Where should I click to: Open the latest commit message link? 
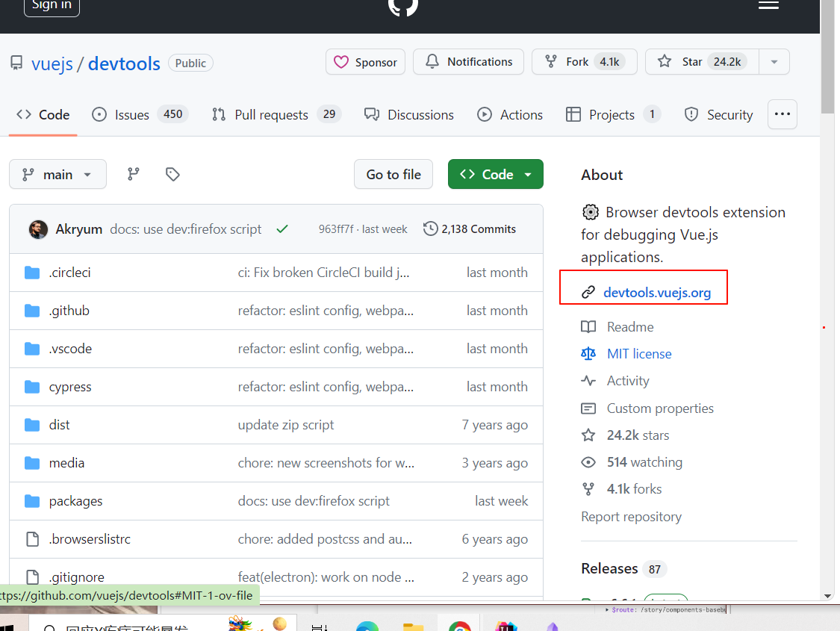click(x=185, y=229)
